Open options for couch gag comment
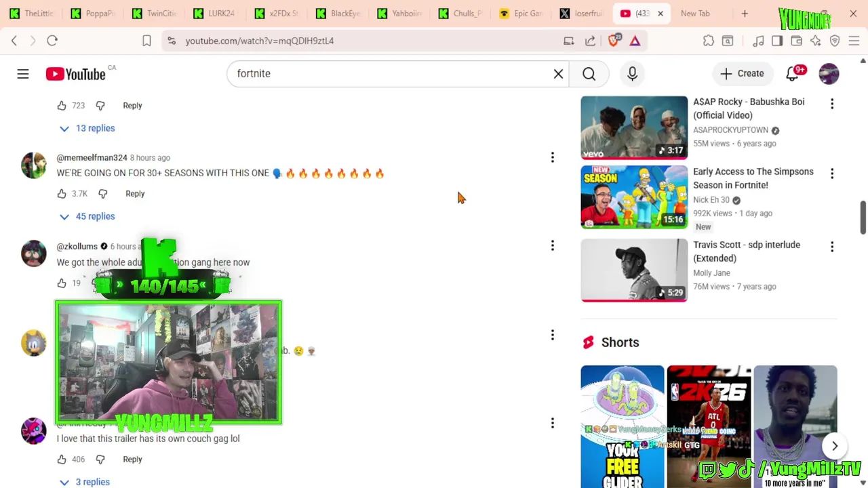Image resolution: width=868 pixels, height=488 pixels. pos(553,423)
